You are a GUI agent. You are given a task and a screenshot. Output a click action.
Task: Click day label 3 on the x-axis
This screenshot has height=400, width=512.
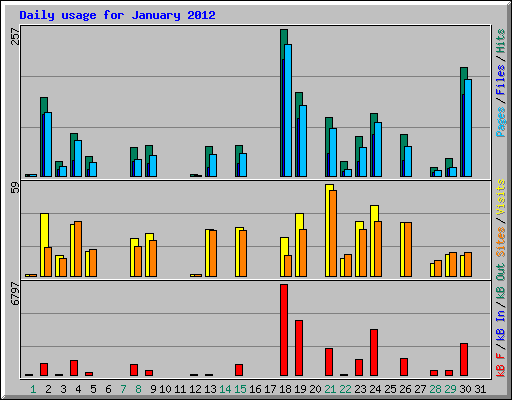[x=63, y=389]
